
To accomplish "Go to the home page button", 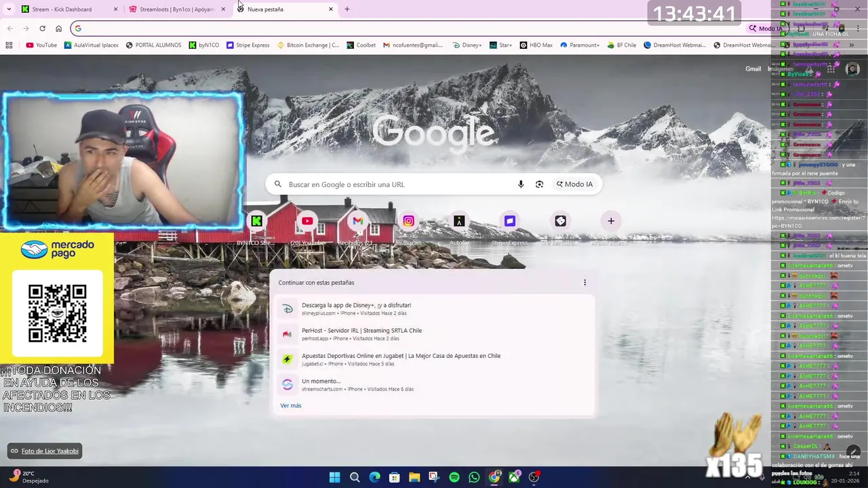I will coord(58,28).
